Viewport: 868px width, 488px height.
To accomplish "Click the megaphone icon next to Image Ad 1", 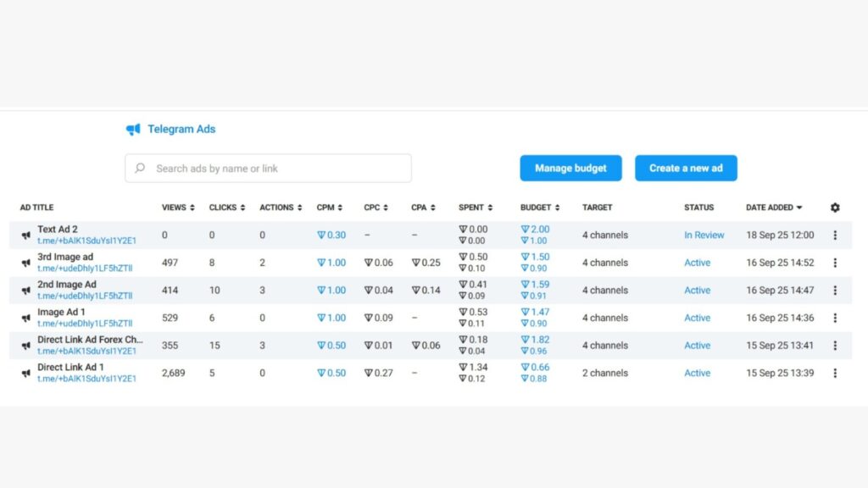I will tap(25, 318).
